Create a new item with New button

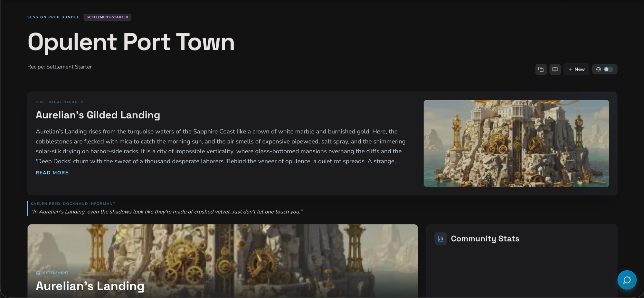pos(576,69)
